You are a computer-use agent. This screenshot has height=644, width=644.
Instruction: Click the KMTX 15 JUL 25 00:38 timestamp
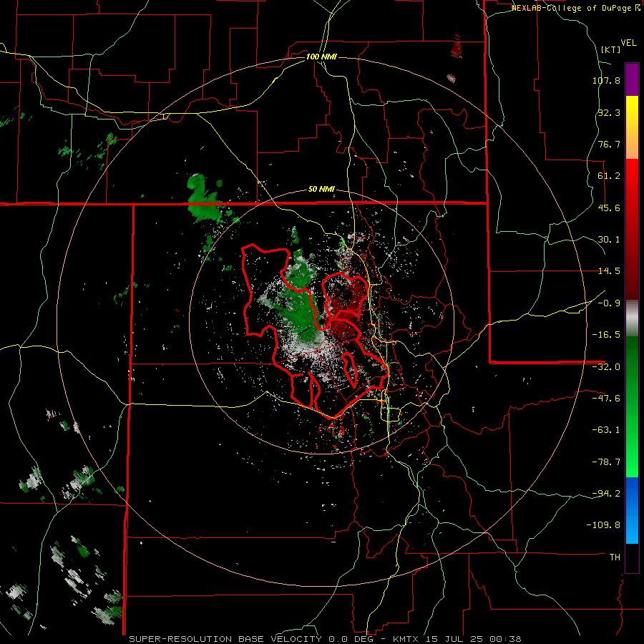click(x=457, y=639)
